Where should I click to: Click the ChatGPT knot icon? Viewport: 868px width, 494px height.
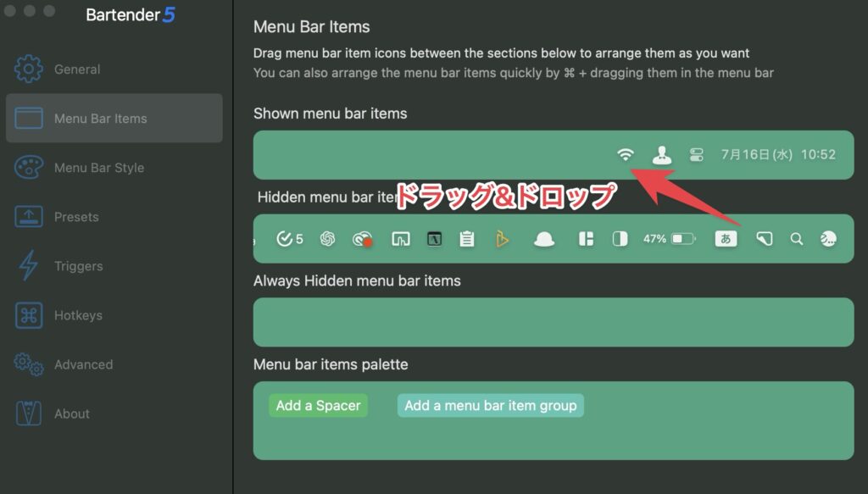tap(328, 238)
